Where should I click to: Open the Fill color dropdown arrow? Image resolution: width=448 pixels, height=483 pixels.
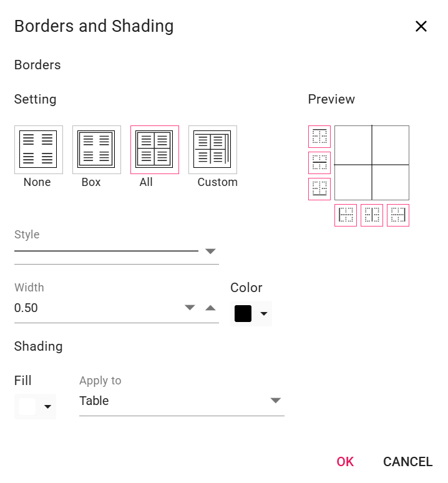47,407
